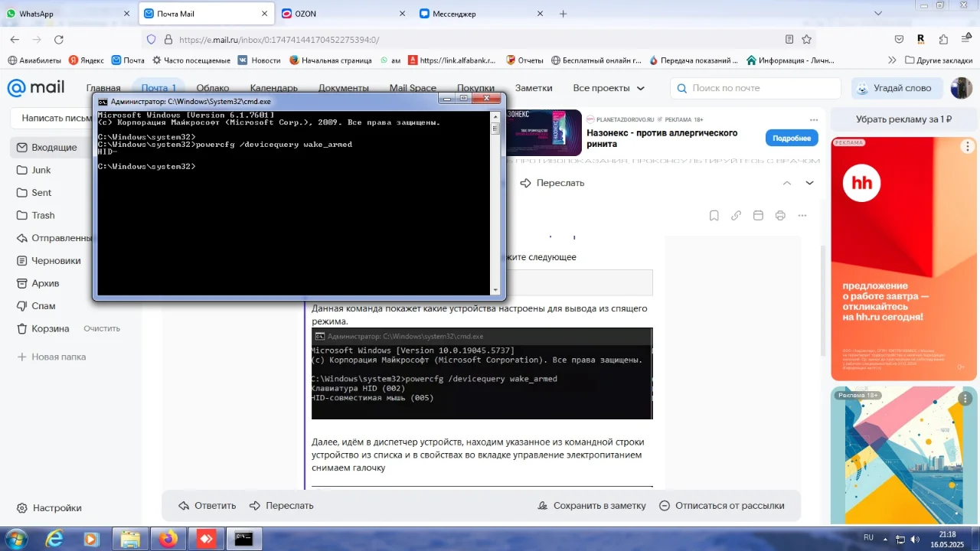Click the calendar icon above the message
980x551 pixels.
point(758,216)
